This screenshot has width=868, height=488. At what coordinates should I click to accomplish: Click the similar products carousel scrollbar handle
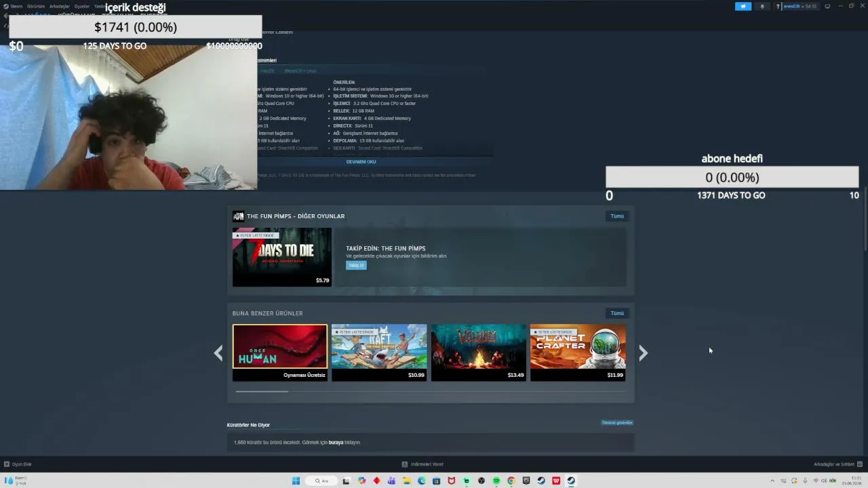262,391
